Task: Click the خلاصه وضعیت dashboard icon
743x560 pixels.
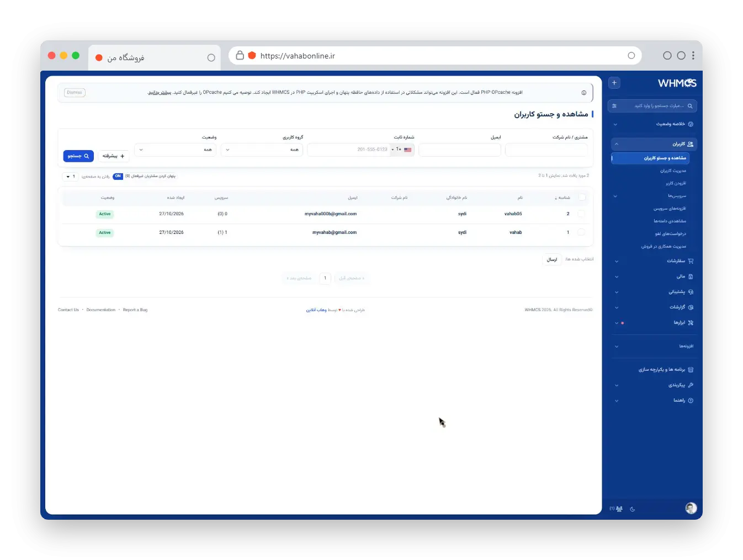Action: pyautogui.click(x=691, y=124)
